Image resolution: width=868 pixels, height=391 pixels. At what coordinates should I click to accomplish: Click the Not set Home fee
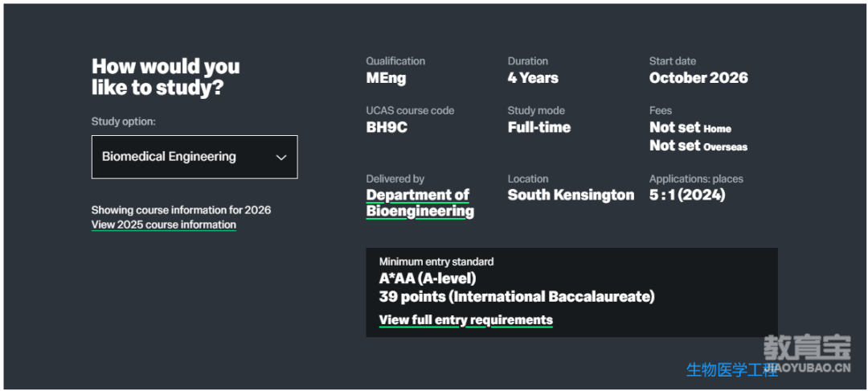(x=690, y=128)
